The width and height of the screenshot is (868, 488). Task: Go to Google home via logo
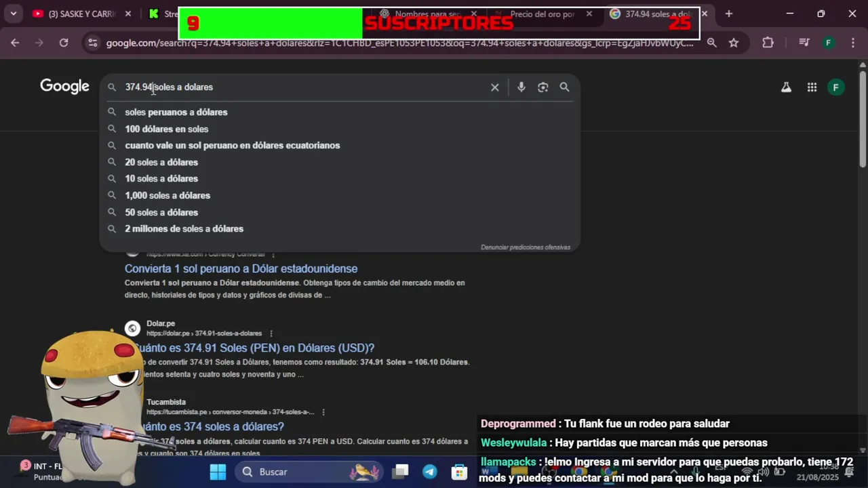pos(64,87)
